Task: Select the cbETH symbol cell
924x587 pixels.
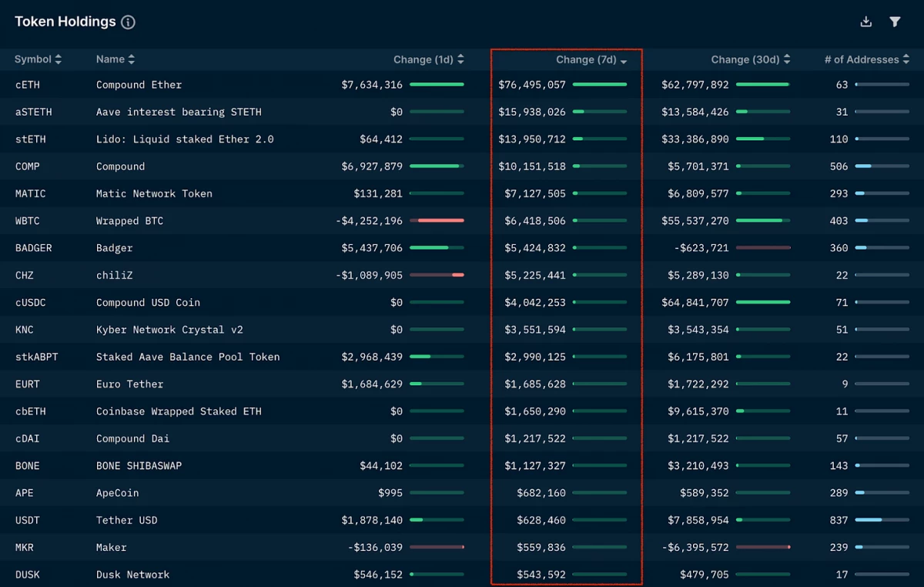Action: coord(31,411)
